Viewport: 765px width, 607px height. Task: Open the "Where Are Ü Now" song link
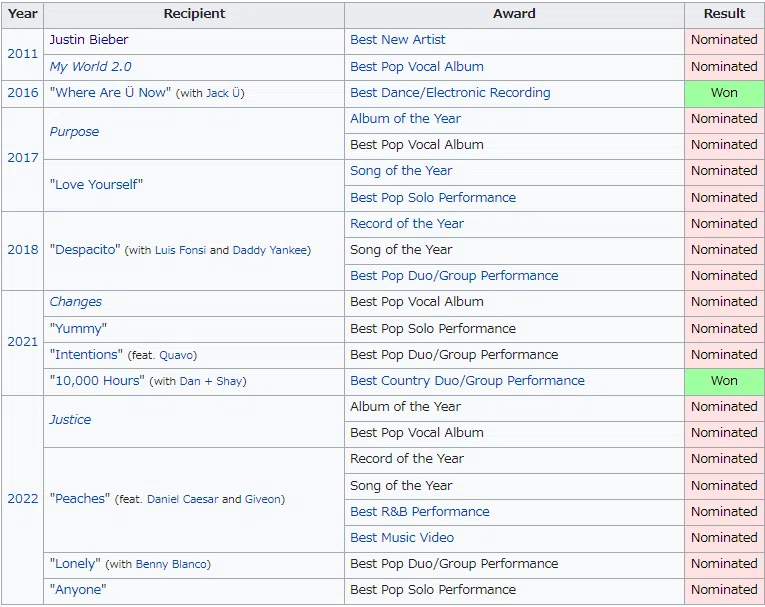click(x=110, y=93)
